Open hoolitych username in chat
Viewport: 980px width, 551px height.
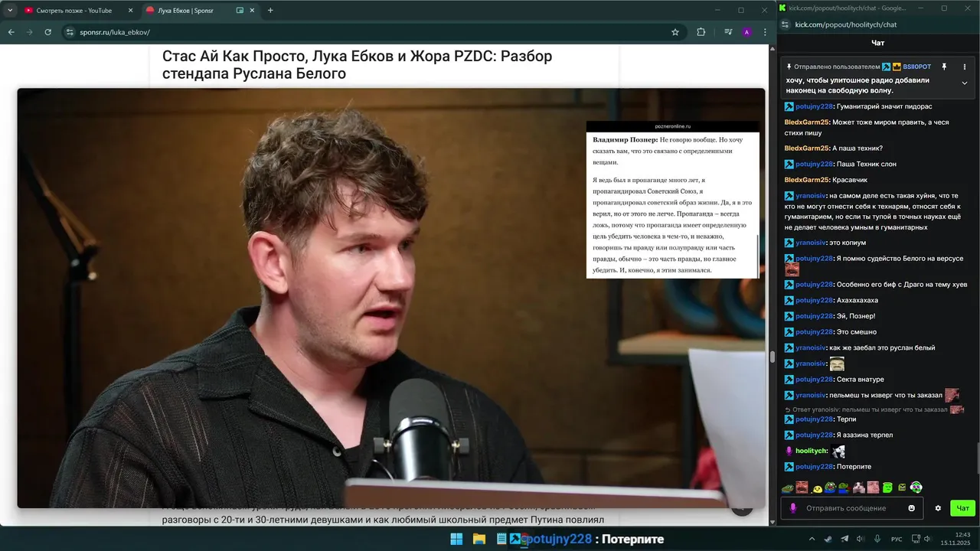(812, 451)
